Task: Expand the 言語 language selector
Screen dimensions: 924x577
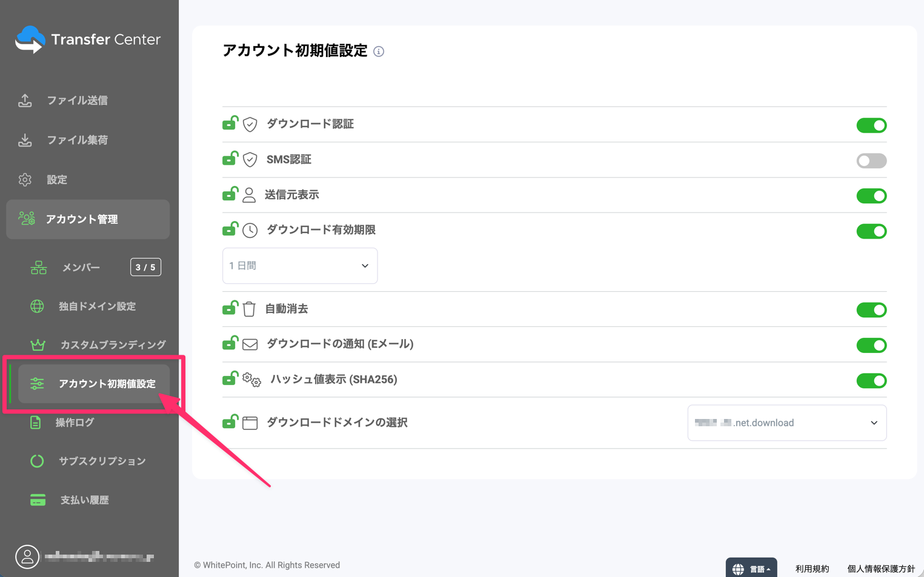Action: click(x=751, y=568)
